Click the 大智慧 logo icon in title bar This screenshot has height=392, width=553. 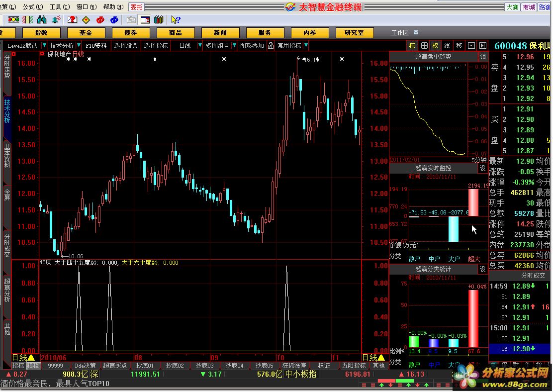click(x=290, y=6)
